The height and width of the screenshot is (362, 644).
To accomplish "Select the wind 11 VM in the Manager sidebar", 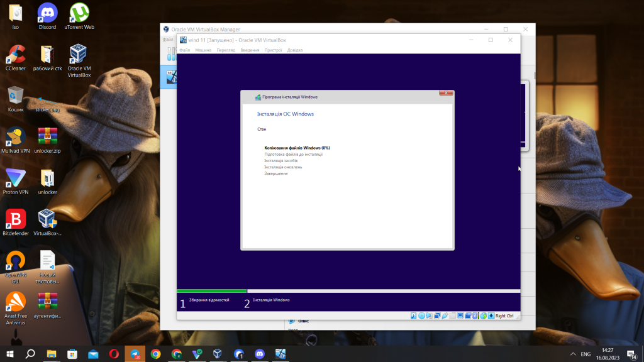I will coord(170,79).
